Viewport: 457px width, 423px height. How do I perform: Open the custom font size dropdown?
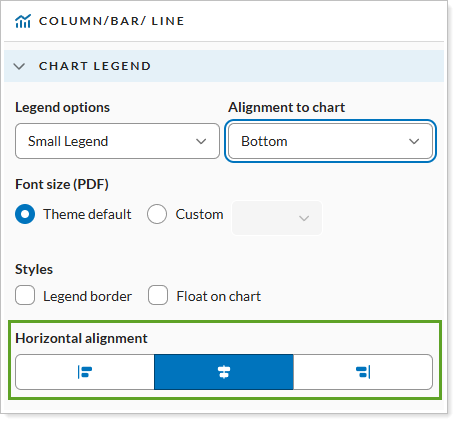click(277, 218)
